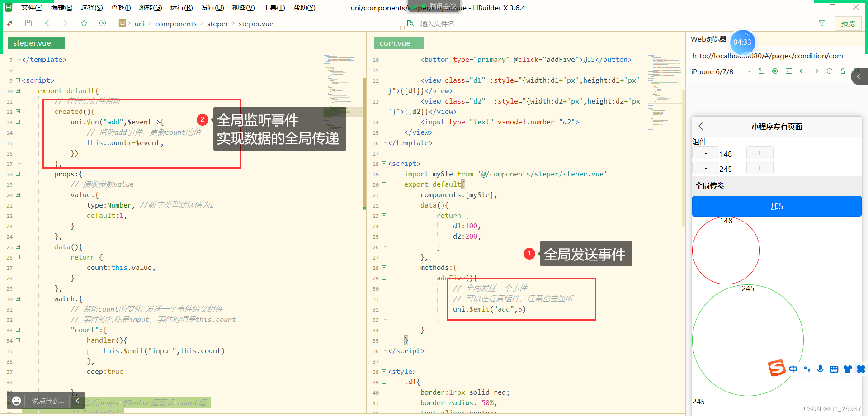Collapse props fold at line 18
The image size is (868, 416).
coord(18,174)
